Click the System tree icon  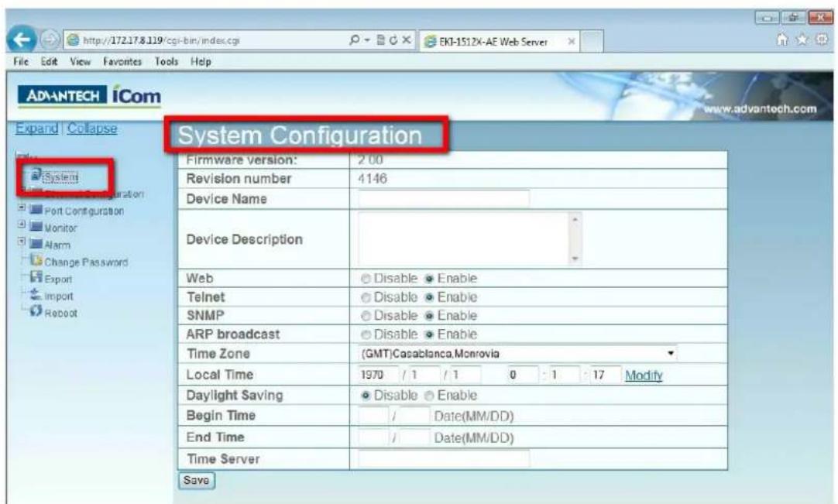pos(36,174)
